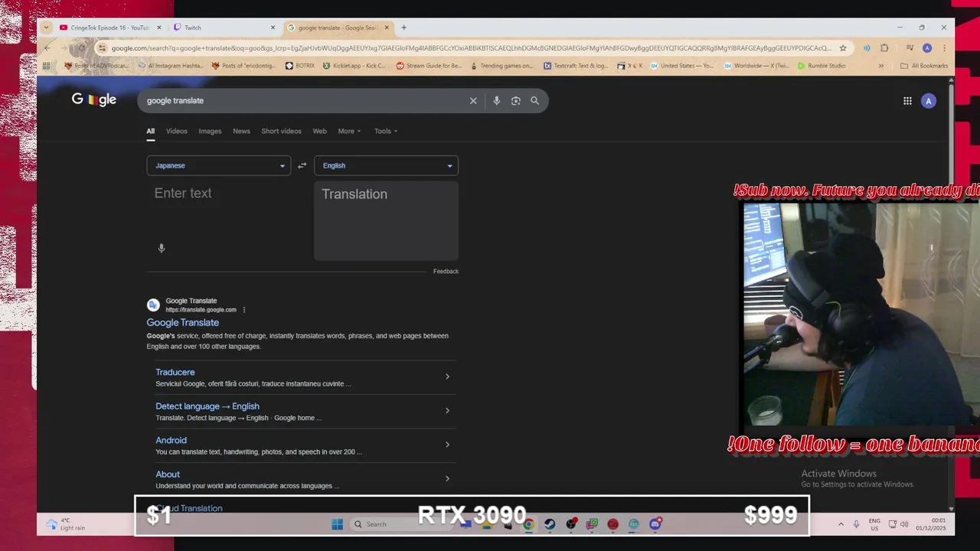Expand the Traducere sitelink chevron
Viewport: 980px width, 551px height.
point(447,377)
